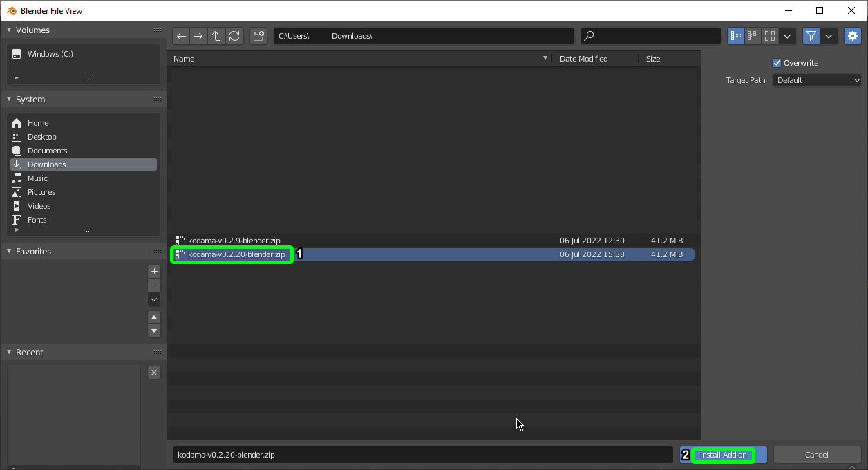Viewport: 868px width, 470px height.
Task: Open the Home folder bookmark
Action: tap(83, 123)
